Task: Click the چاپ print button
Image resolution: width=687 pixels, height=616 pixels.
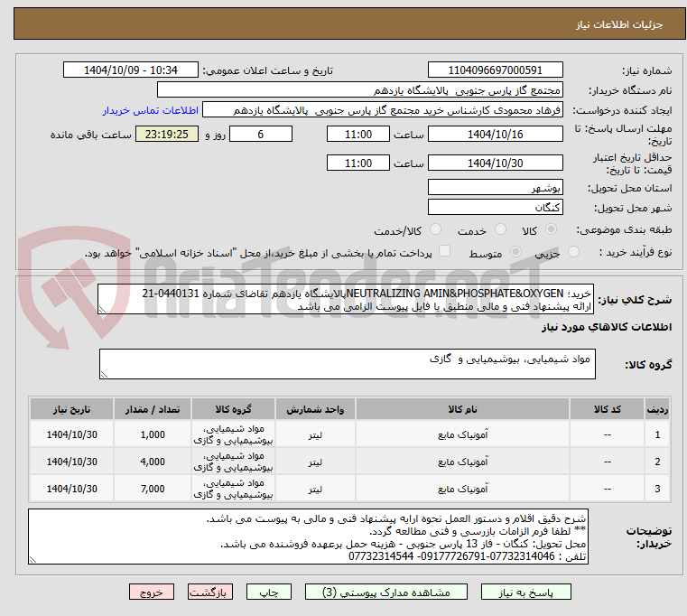Action: pyautogui.click(x=269, y=592)
